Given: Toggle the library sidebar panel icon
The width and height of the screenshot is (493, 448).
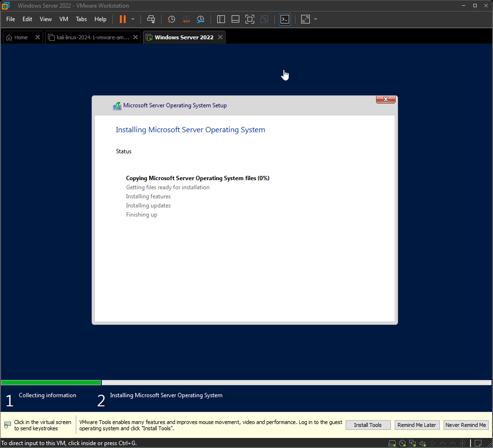Looking at the screenshot, I should [221, 19].
